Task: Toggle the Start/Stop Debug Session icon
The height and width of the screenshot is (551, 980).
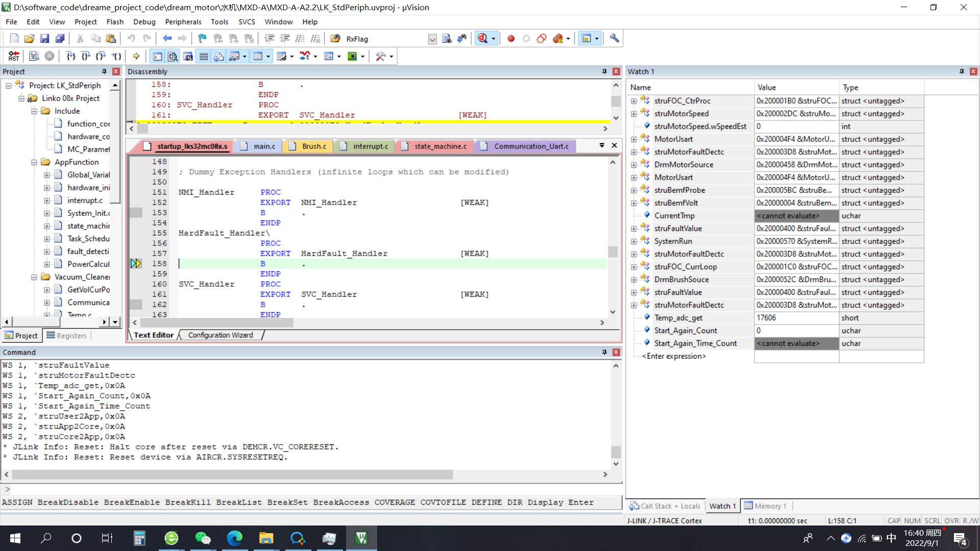Action: (482, 39)
